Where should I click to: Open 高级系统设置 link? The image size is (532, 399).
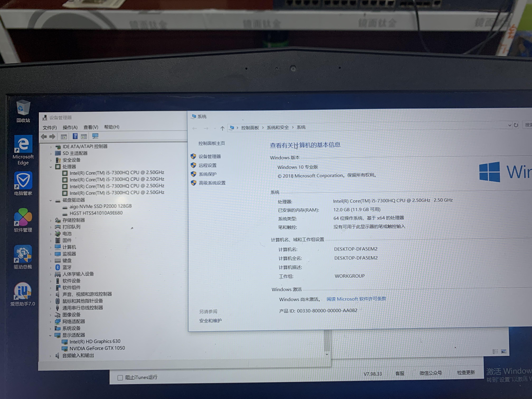click(x=212, y=183)
